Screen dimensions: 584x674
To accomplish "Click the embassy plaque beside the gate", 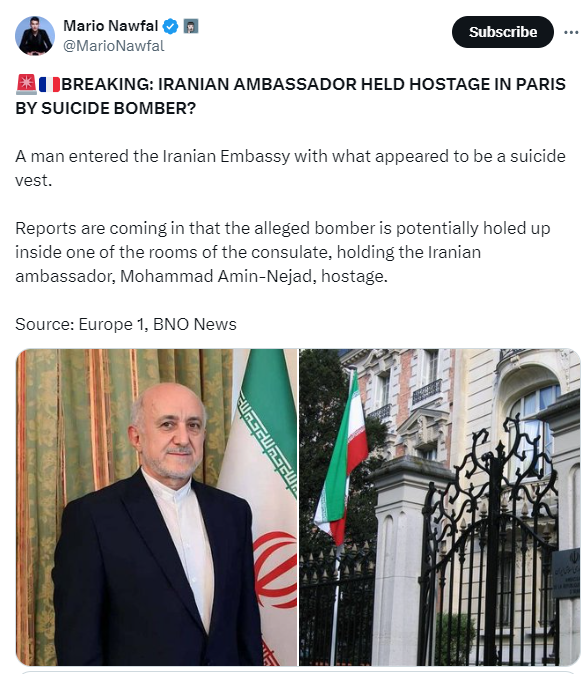I will (566, 573).
